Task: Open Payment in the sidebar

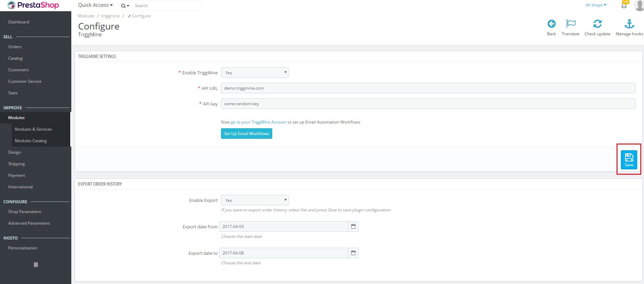Action: [17, 175]
